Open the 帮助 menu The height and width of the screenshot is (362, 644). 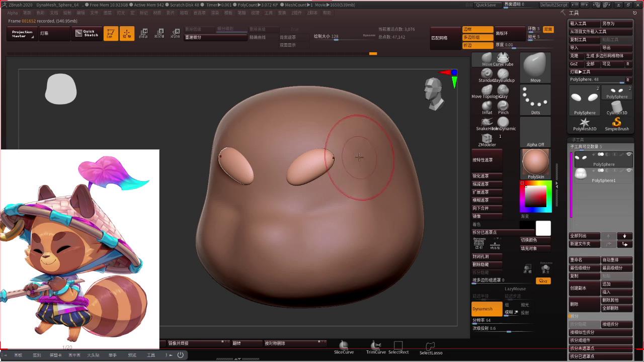pos(327,13)
